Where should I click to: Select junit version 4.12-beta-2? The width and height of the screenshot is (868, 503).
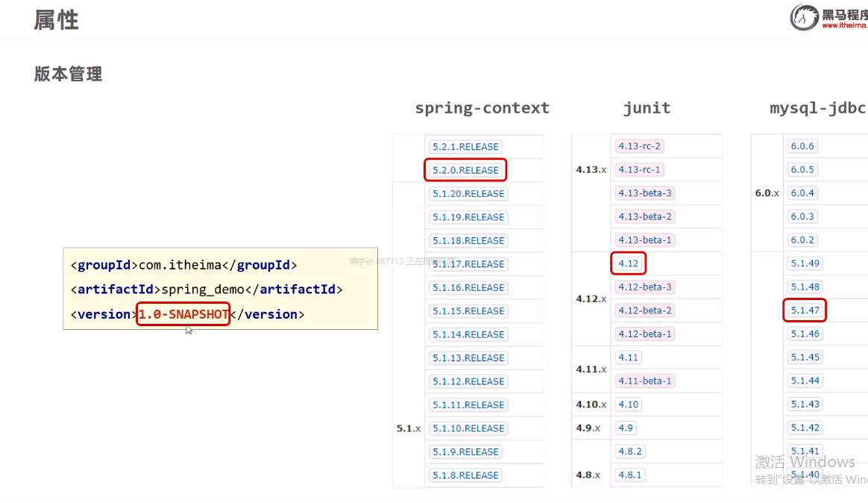(645, 310)
